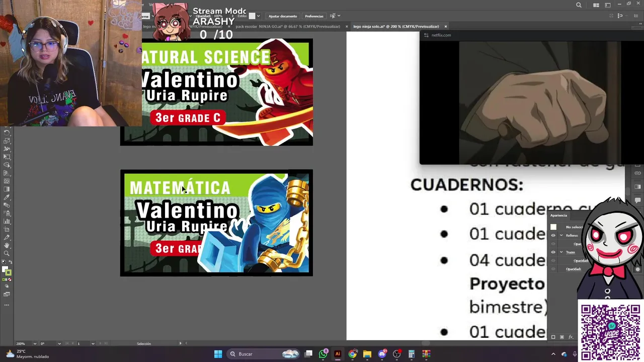Select the Zoom tool in toolbox

[x=7, y=253]
